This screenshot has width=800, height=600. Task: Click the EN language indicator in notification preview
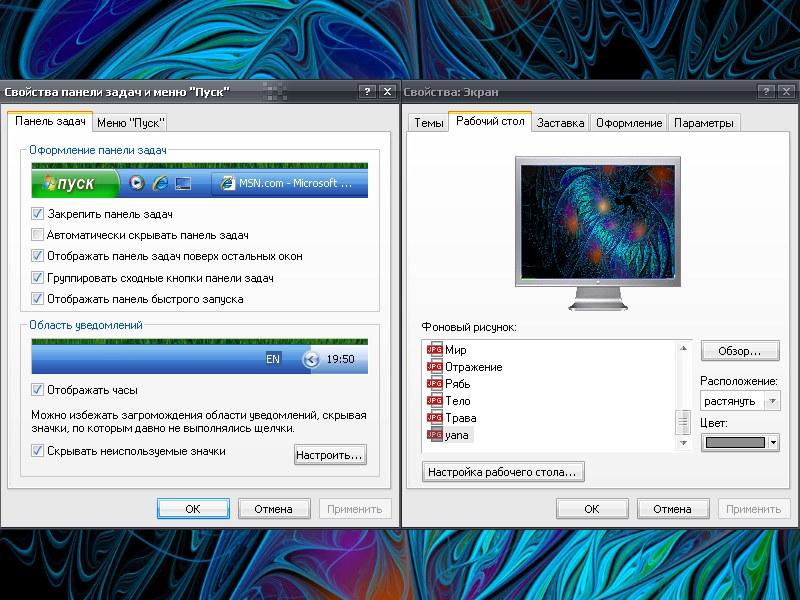(273, 359)
